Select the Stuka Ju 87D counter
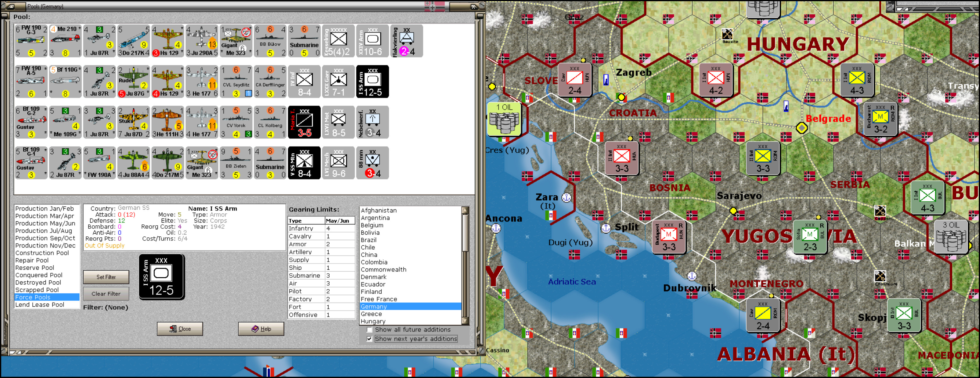The height and width of the screenshot is (378, 980). [133, 122]
